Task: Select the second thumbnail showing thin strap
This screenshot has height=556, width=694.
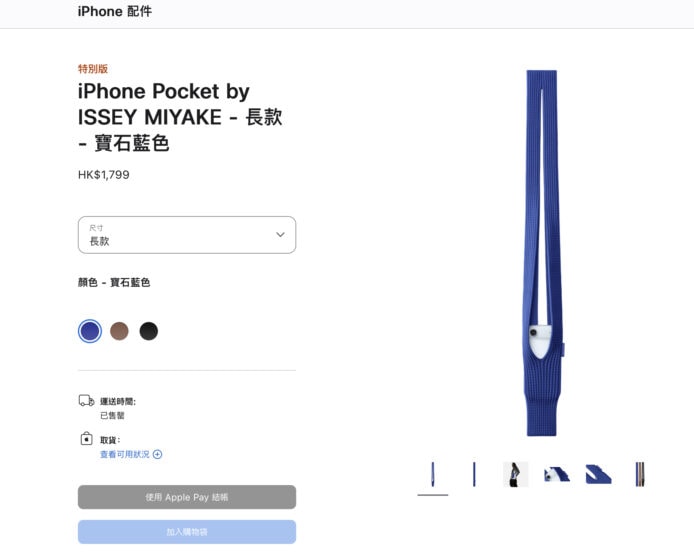Action: [x=474, y=474]
